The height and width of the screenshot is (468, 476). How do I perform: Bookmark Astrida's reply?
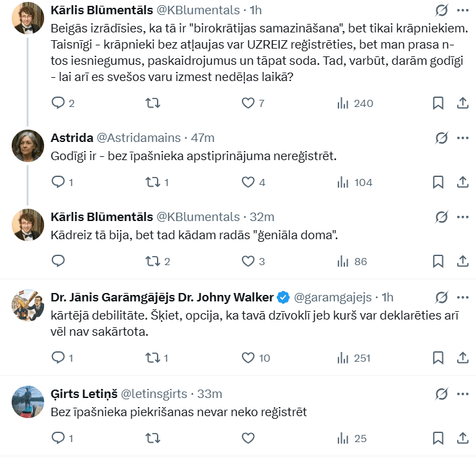[438, 182]
